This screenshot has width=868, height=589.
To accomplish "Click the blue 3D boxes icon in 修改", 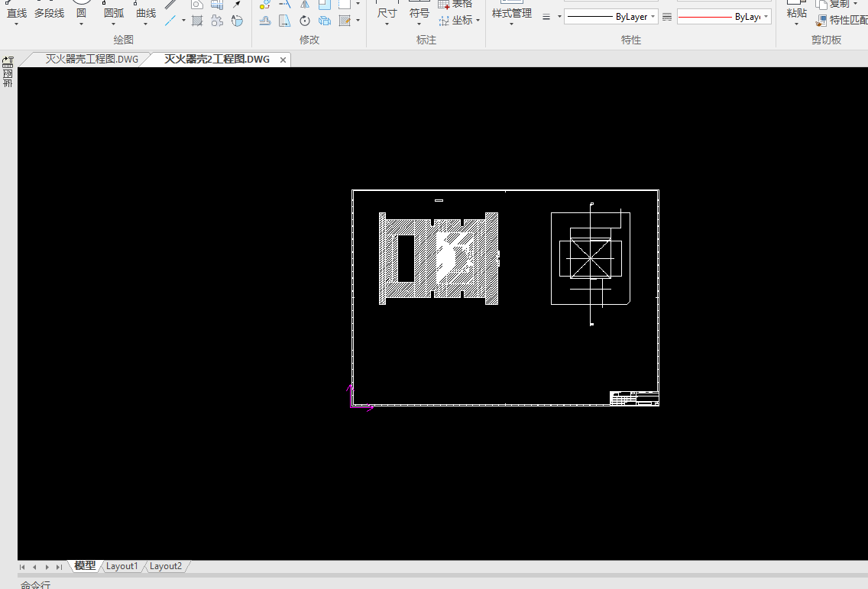I will pyautogui.click(x=325, y=21).
